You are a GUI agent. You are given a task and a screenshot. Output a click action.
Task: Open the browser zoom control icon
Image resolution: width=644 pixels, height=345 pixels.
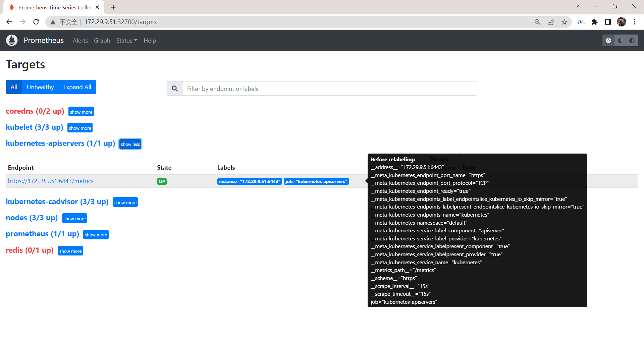click(x=537, y=22)
